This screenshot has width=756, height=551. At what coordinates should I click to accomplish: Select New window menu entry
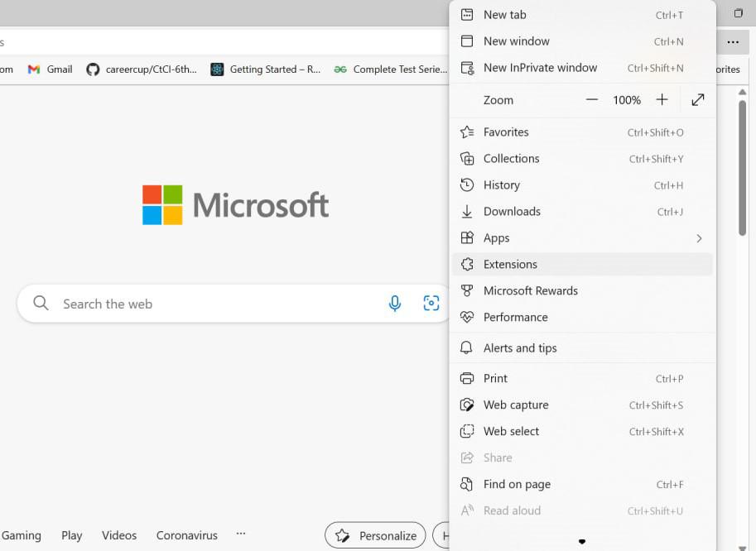(582, 41)
